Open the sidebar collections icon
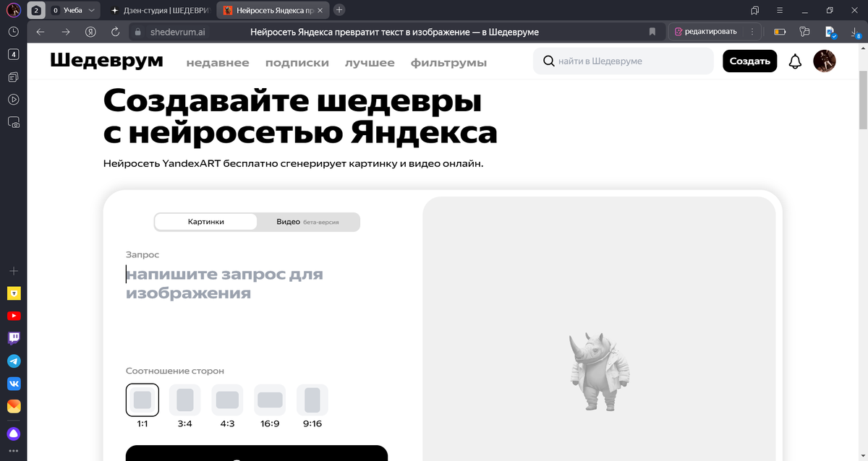Image resolution: width=868 pixels, height=461 pixels. (x=13, y=77)
